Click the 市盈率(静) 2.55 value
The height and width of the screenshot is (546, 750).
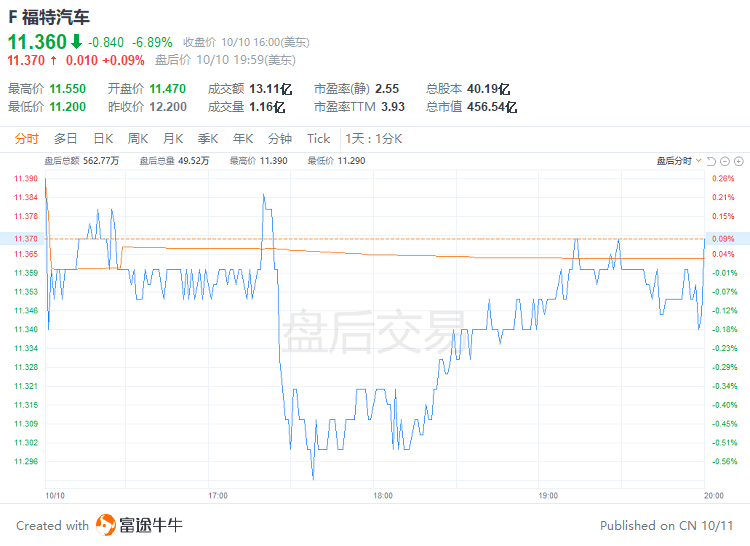[x=387, y=89]
